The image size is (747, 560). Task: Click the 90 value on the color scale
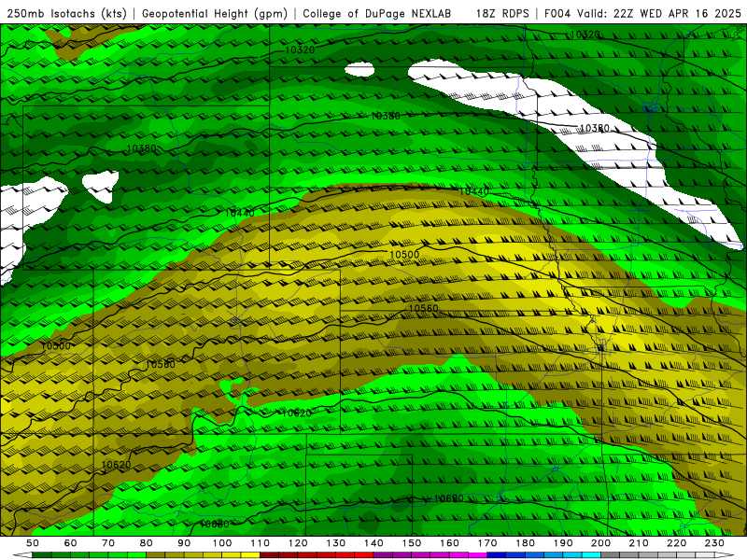(184, 543)
